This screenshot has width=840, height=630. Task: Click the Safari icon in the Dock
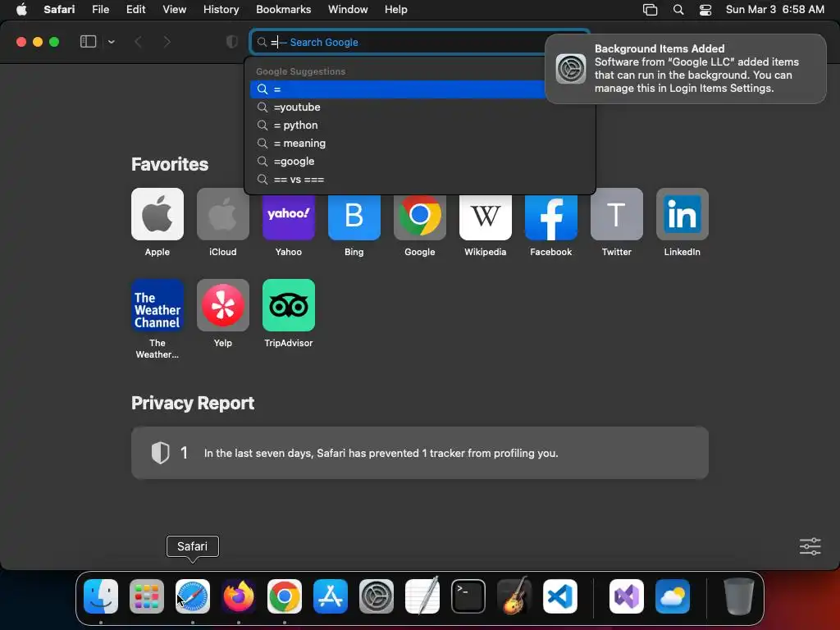click(193, 596)
